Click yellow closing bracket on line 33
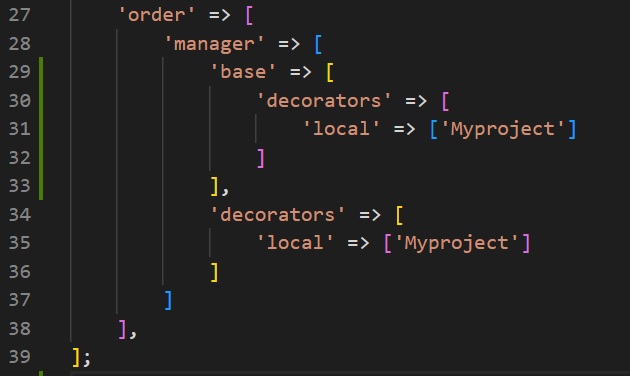Image resolution: width=632 pixels, height=376 pixels. 215,186
